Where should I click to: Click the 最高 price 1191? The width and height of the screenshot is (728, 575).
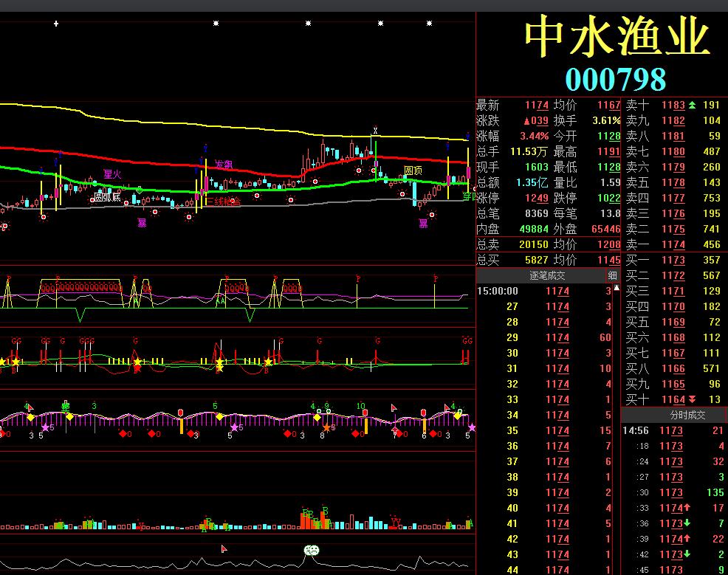[608, 152]
